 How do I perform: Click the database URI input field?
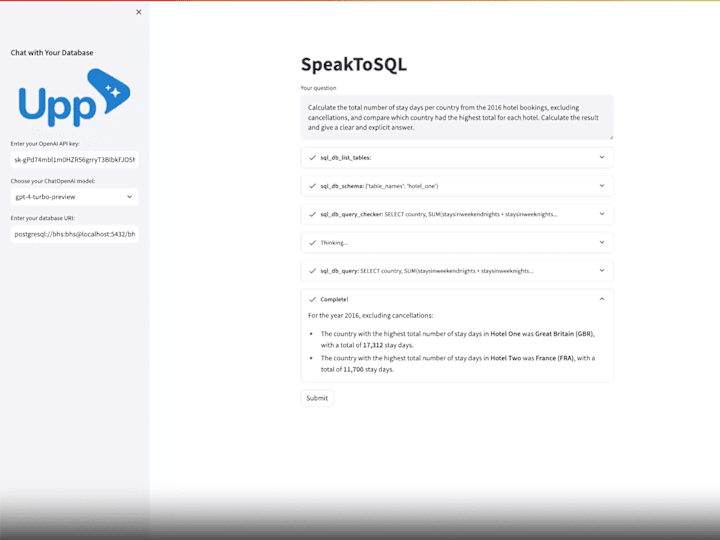point(74,234)
